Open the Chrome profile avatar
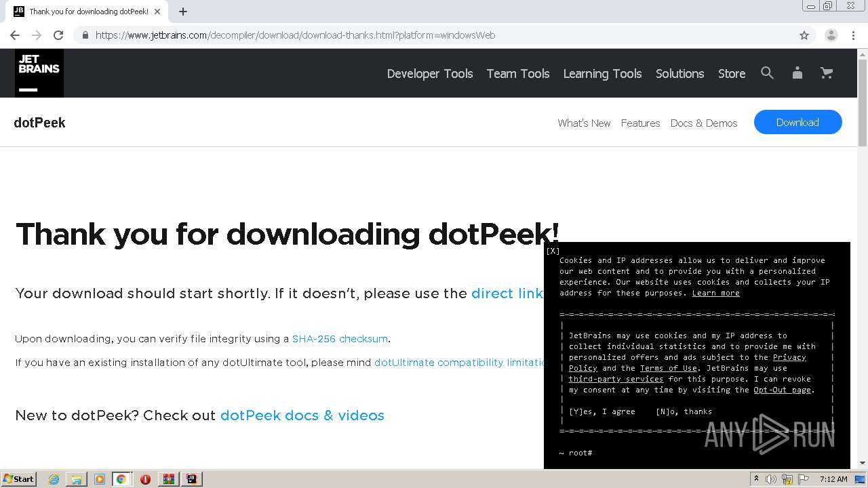 (831, 35)
